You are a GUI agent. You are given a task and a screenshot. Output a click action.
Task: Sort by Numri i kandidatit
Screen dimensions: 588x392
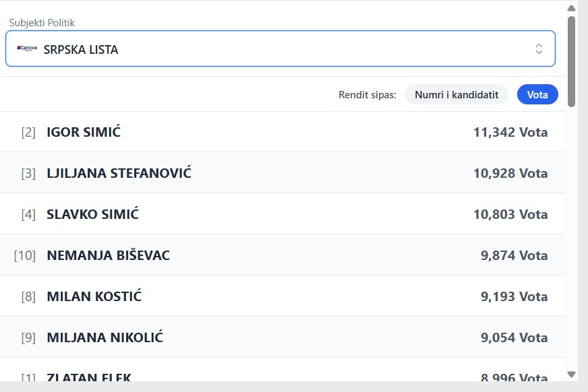point(457,95)
